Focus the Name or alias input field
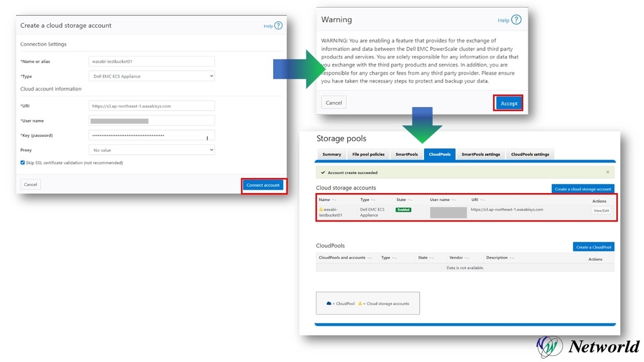 coord(152,61)
